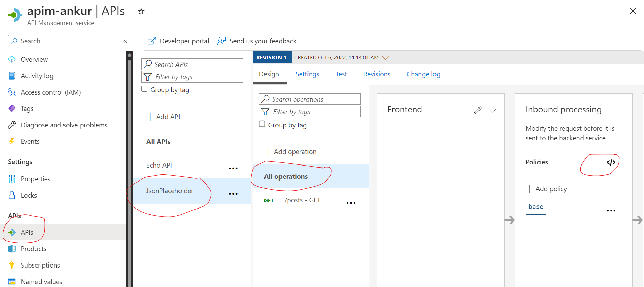
Task: Open the Echo API context menu ellipsis
Action: [233, 168]
